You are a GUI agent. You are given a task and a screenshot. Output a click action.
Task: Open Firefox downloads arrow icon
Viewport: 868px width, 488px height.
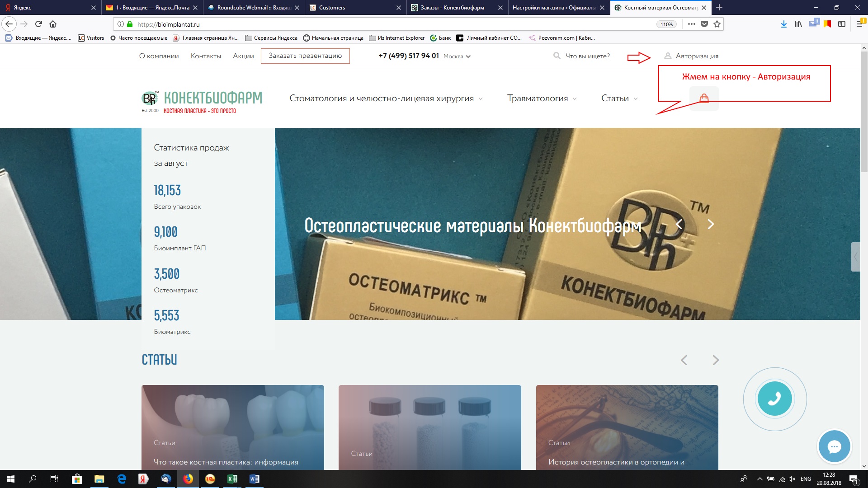(x=783, y=24)
